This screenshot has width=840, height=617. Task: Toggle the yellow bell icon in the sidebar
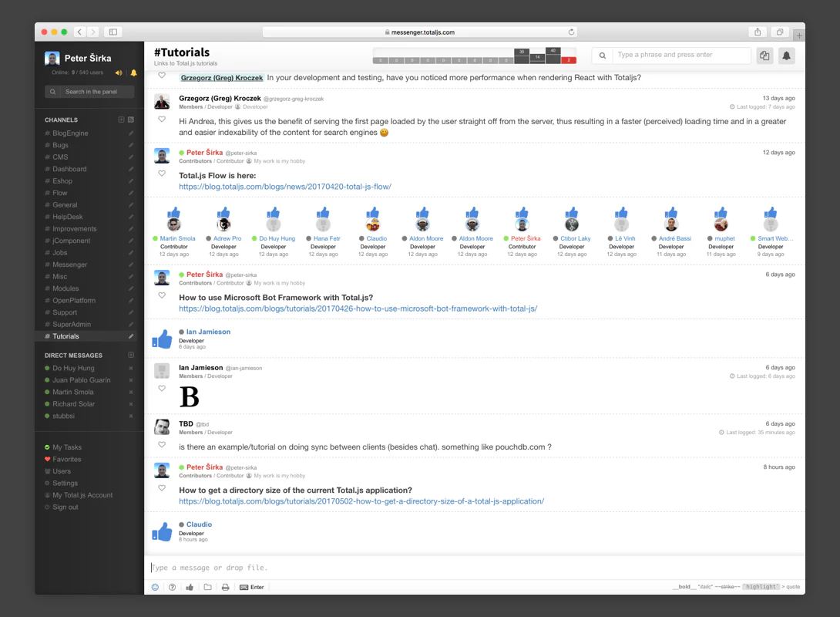(133, 72)
